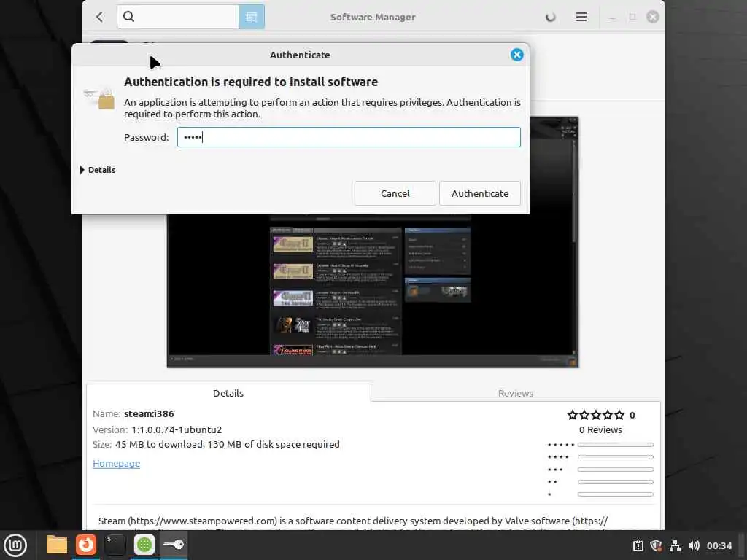Open the Homepage link
Viewport: 747px width, 560px height.
pos(116,463)
